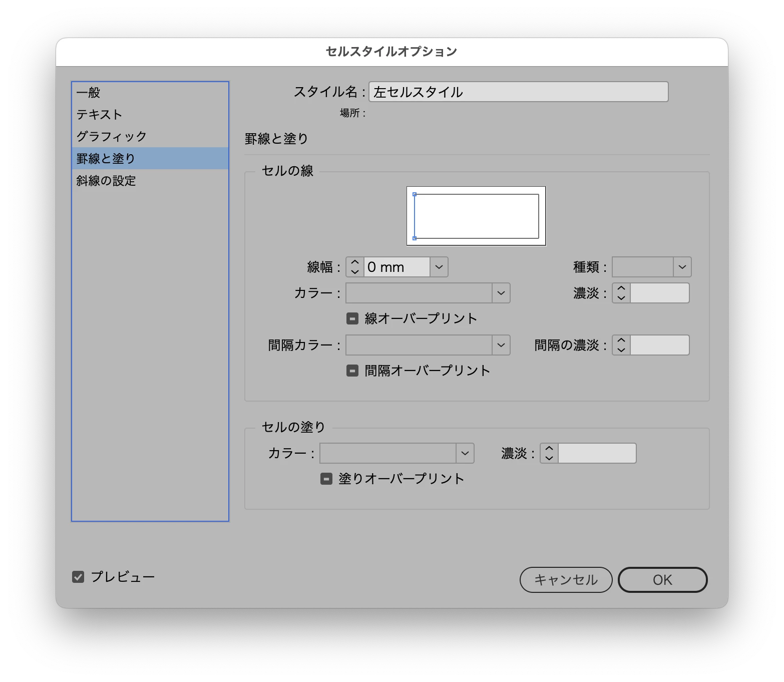
Task: Open the セルの塗り カラー dropdown
Action: [x=397, y=453]
